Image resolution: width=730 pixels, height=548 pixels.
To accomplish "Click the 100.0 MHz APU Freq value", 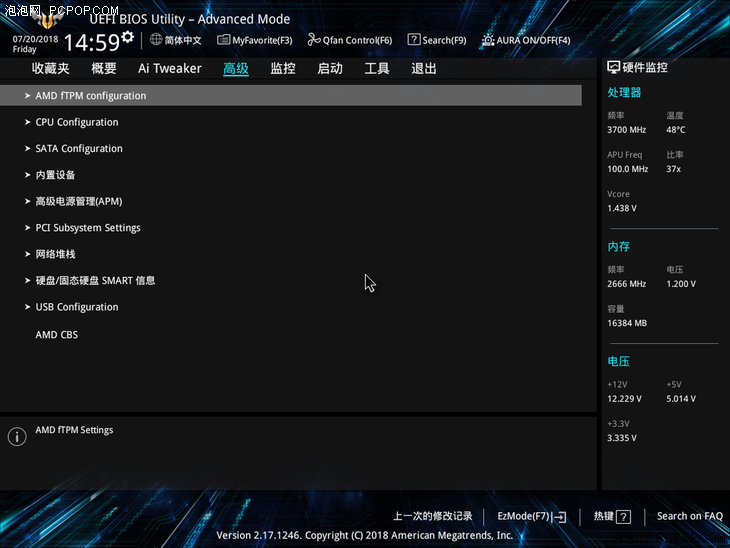I will (627, 169).
